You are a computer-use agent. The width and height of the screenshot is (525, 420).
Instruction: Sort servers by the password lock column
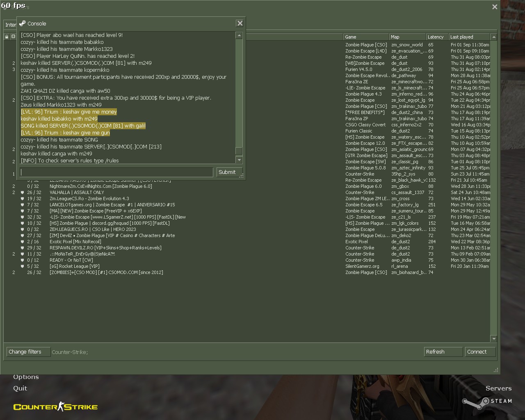[x=7, y=37]
